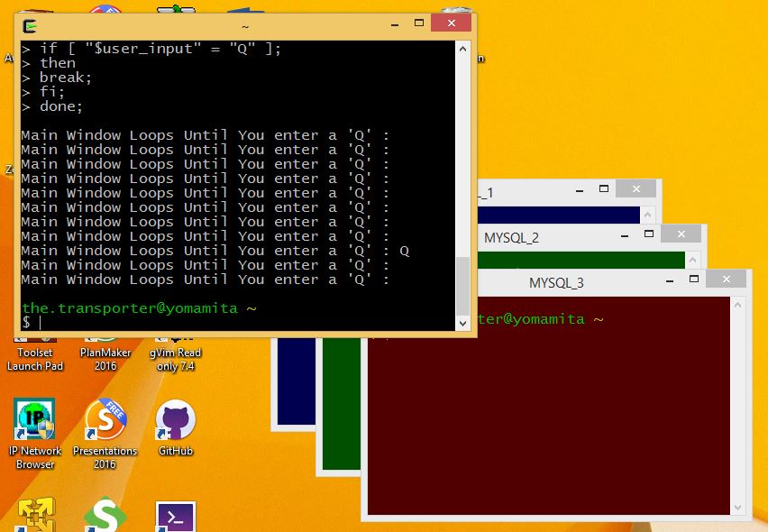The height and width of the screenshot is (532, 768).
Task: Maximize the main '~' terminal window
Action: point(419,23)
